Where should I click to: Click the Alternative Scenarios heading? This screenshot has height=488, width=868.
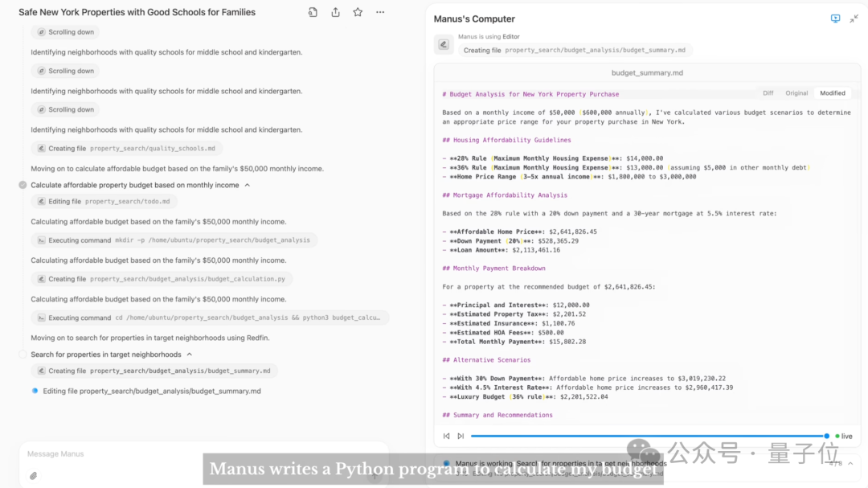(486, 360)
